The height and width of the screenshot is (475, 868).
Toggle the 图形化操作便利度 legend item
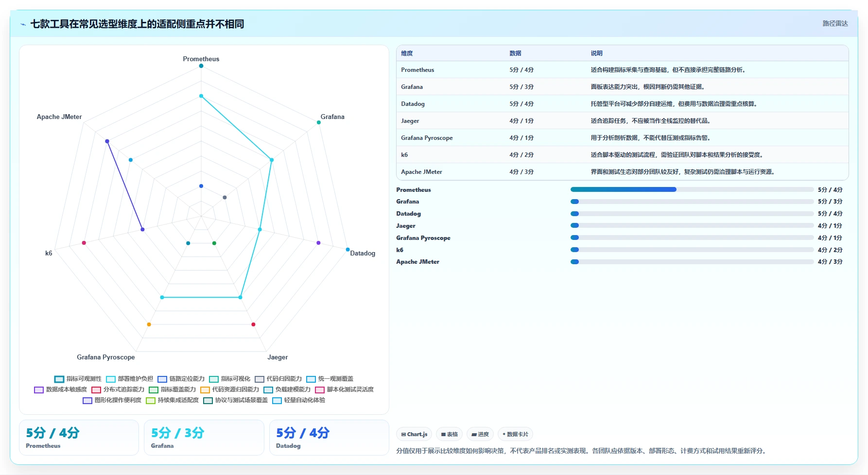(112, 400)
